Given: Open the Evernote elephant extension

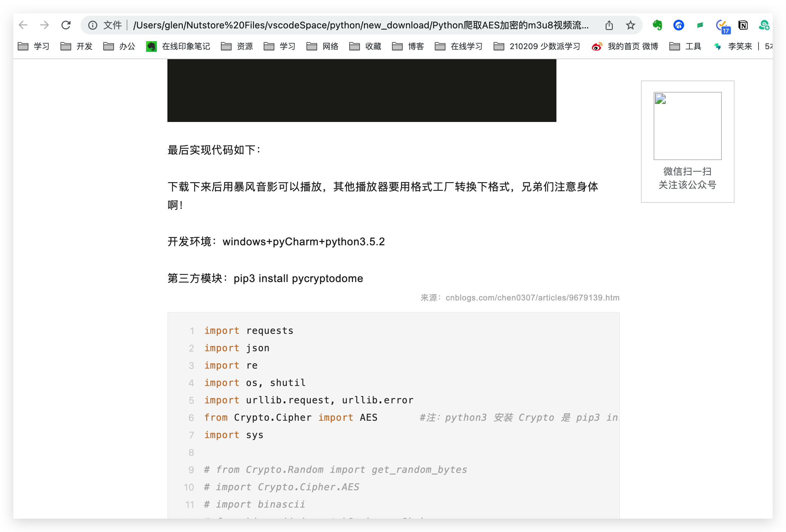Looking at the screenshot, I should (x=657, y=25).
